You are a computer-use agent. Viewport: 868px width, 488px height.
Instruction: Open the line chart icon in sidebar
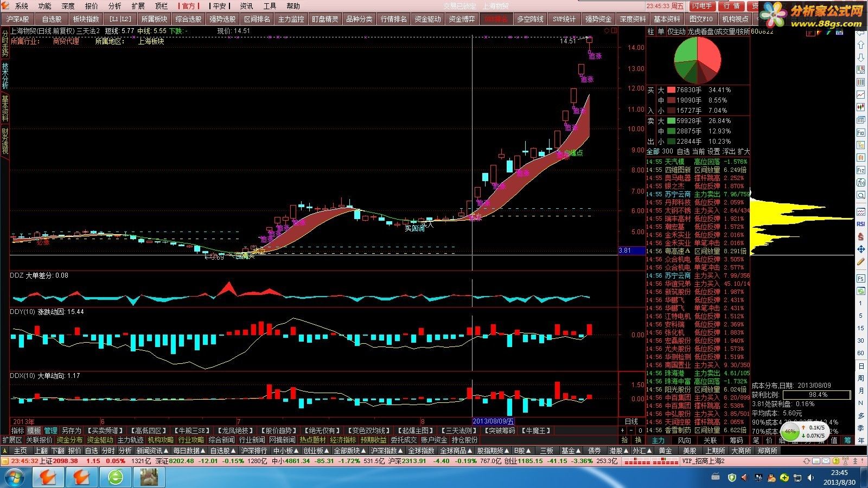(x=860, y=95)
